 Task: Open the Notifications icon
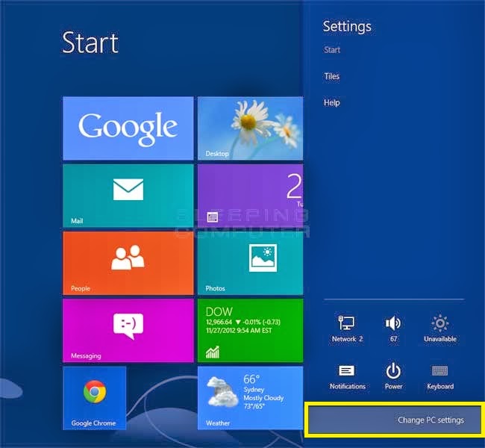[x=347, y=376]
